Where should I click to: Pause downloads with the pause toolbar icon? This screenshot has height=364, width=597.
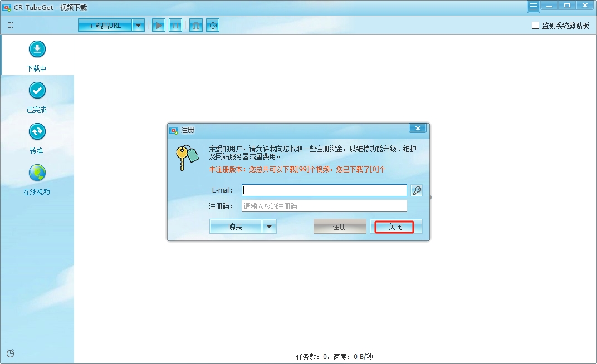coord(175,26)
